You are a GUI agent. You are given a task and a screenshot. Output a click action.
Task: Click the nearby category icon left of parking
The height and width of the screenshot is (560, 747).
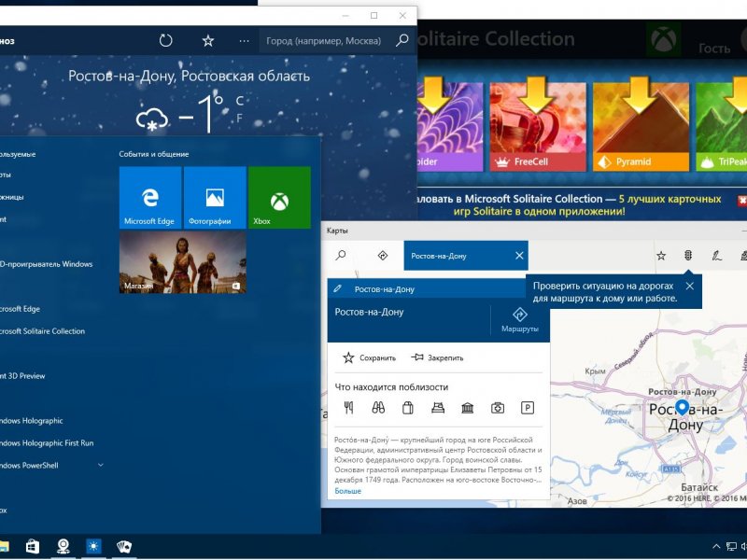(498, 408)
